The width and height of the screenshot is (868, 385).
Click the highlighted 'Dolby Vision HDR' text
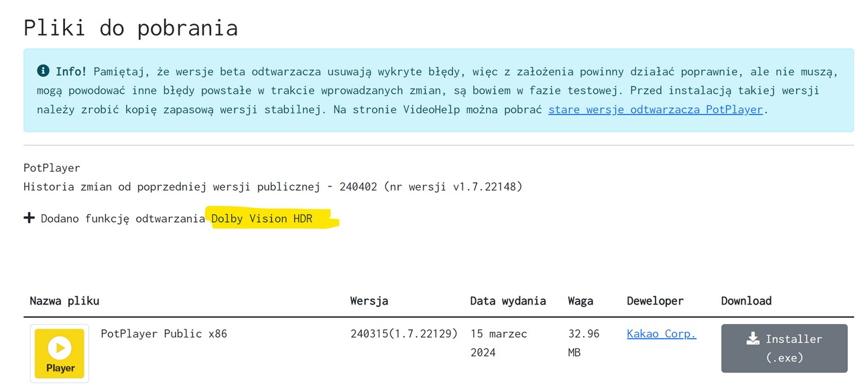point(261,219)
